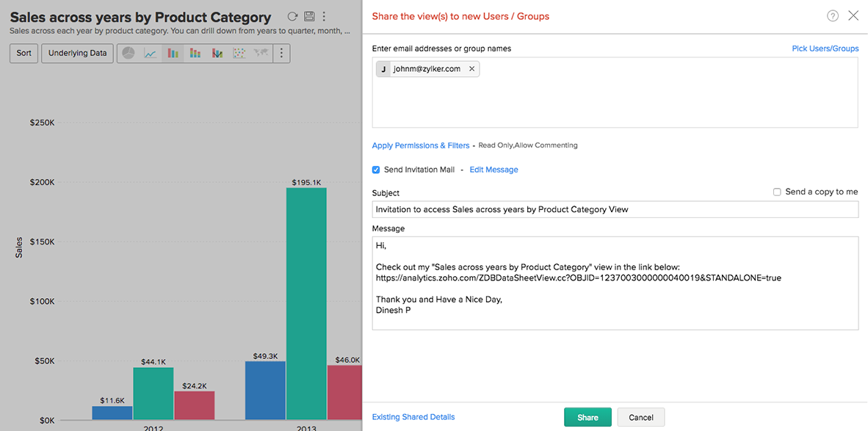This screenshot has width=868, height=431.
Task: Click the green Share button
Action: [x=587, y=417]
